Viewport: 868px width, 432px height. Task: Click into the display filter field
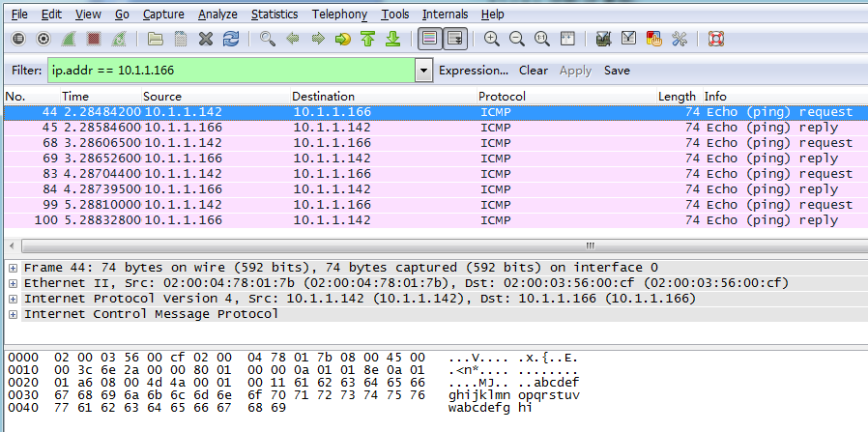click(232, 71)
